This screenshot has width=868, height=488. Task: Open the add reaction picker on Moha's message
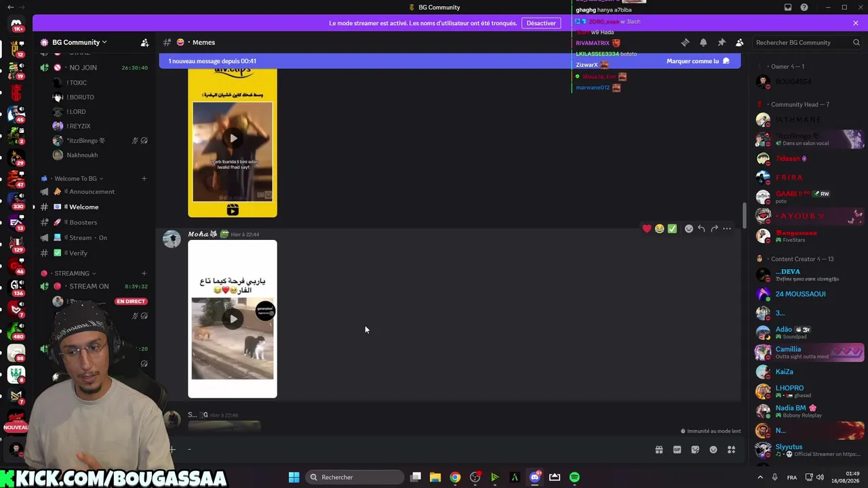click(688, 228)
